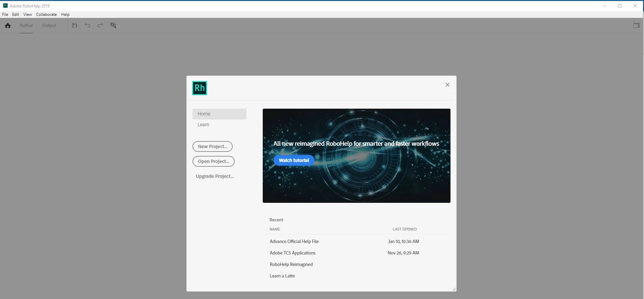Screen dimensions: 644x299
Task: Open the View menu
Action: [27, 15]
